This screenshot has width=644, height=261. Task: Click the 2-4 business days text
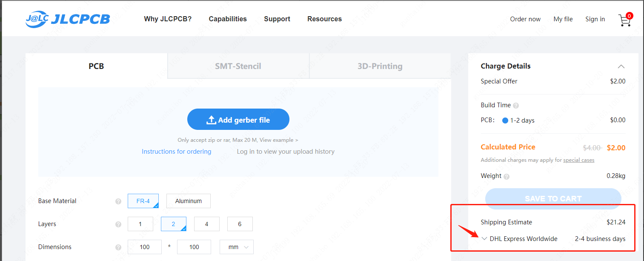600,239
